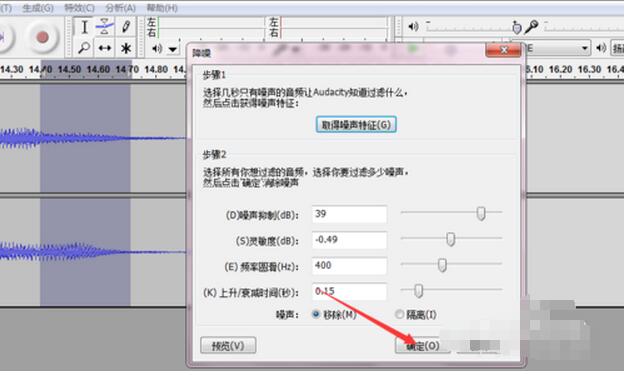Viewport: 627px width, 375px height.
Task: Open the device dropdown near speaker icon
Action: [x=584, y=49]
